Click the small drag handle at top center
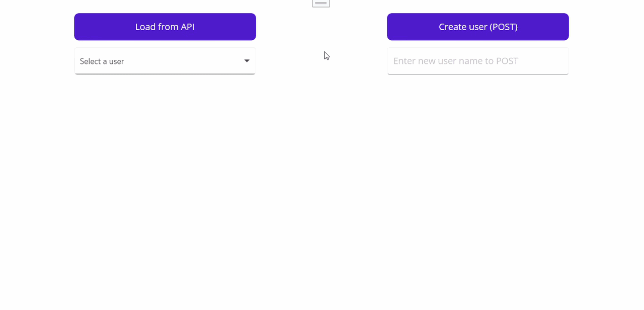Screen dimensions: 644x310 click(321, 3)
